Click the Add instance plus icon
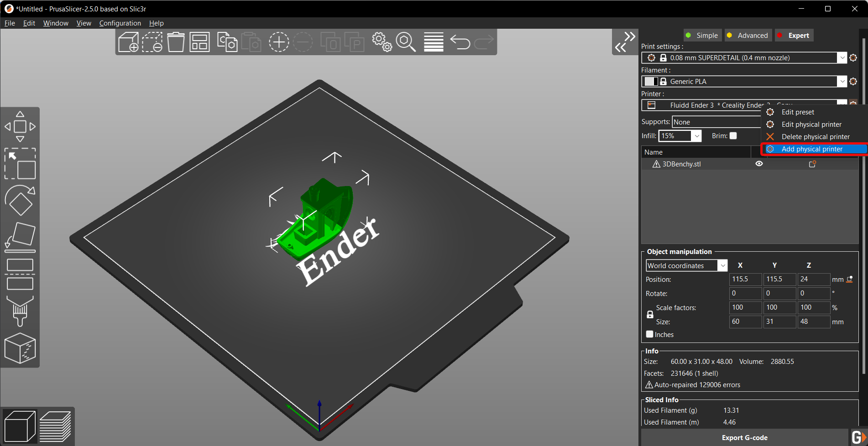The height and width of the screenshot is (446, 868). pyautogui.click(x=279, y=42)
